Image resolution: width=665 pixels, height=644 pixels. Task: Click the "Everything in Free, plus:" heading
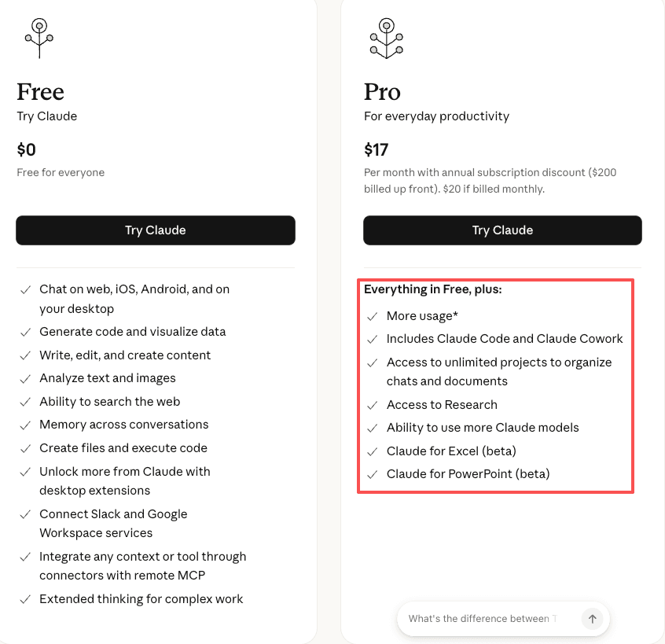[x=433, y=289]
